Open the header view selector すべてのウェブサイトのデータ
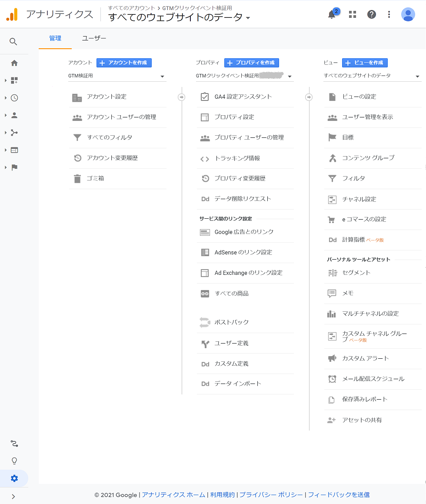The height and width of the screenshot is (504, 426). (x=179, y=17)
